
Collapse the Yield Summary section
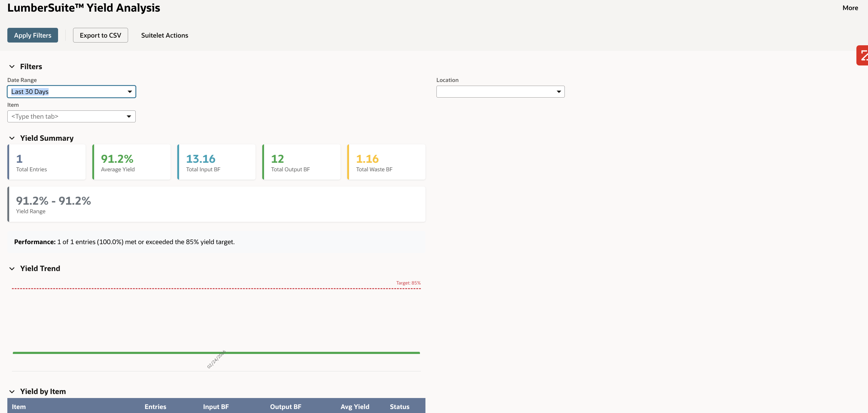point(12,138)
